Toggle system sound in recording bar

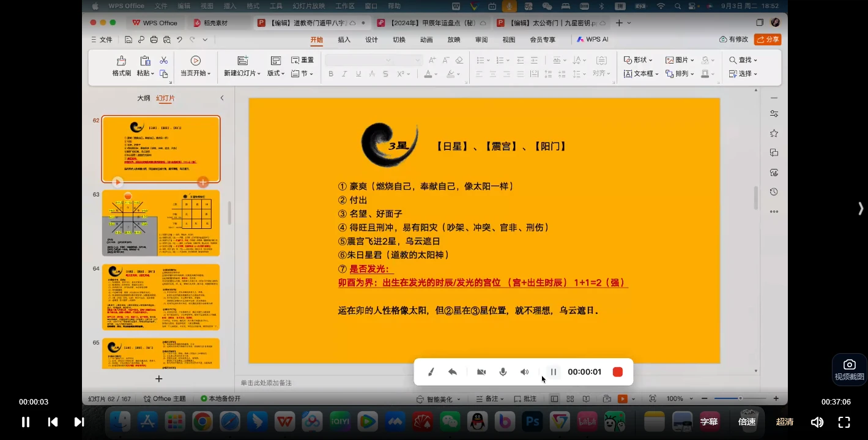click(x=524, y=372)
